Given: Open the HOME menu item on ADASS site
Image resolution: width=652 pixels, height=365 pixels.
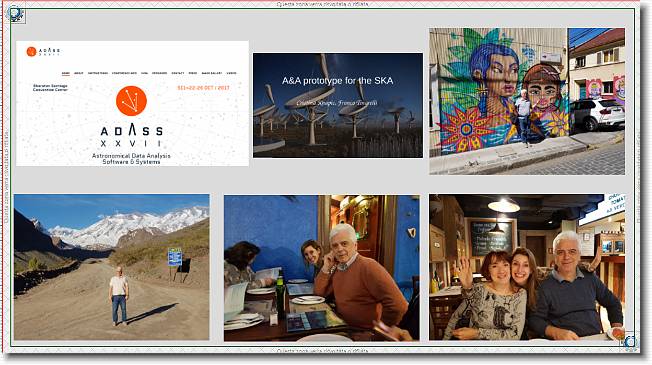Looking at the screenshot, I should click(66, 73).
